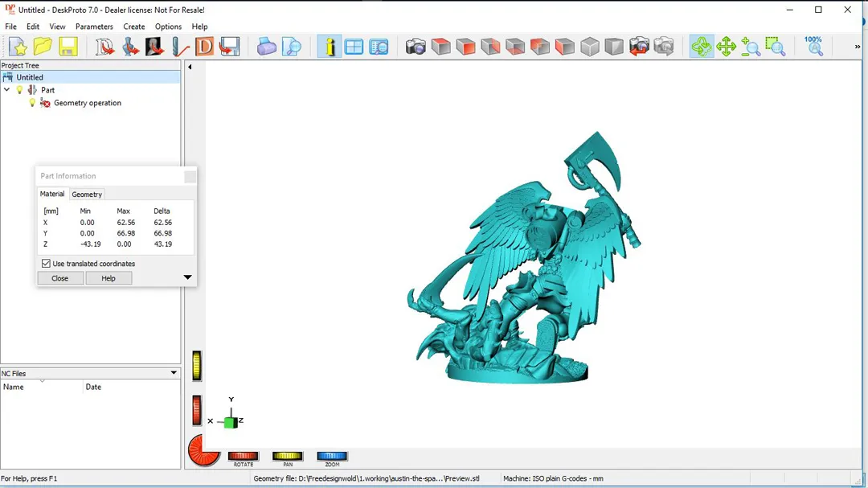Select the cube view with red back face
868x488 pixels.
coord(490,47)
